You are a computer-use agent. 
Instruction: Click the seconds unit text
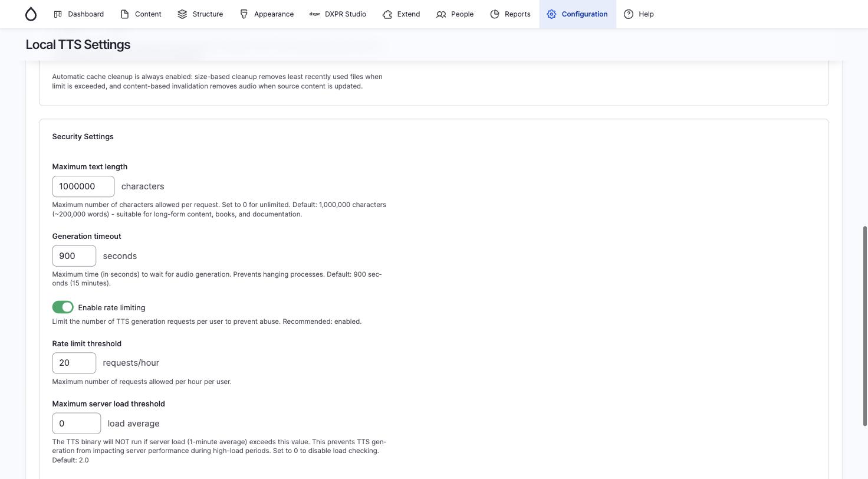tap(120, 256)
